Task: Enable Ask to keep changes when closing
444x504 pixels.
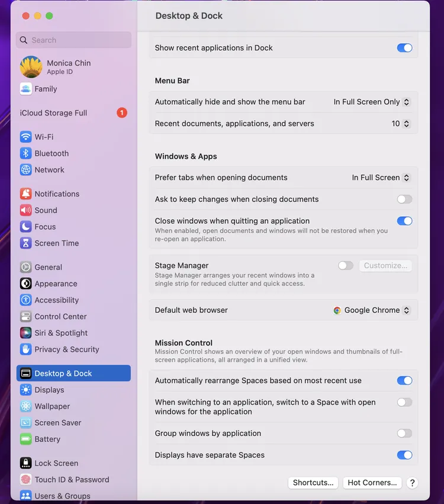Action: pyautogui.click(x=404, y=199)
